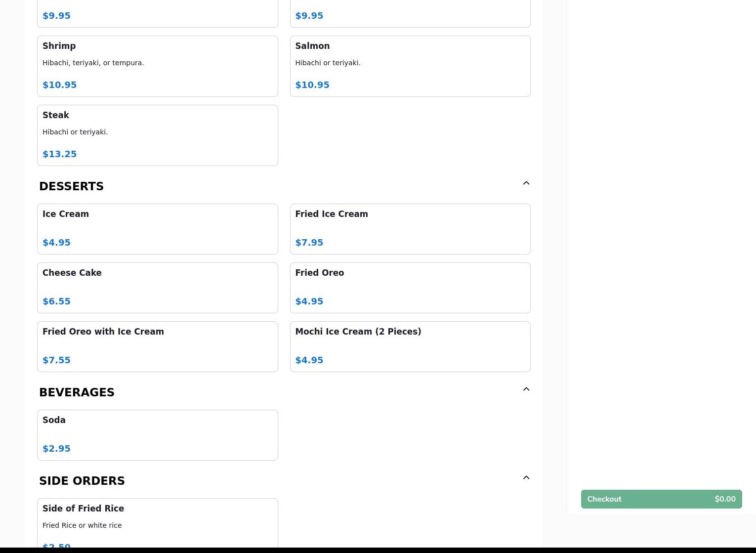The height and width of the screenshot is (553, 756).
Task: Add the Shrimp item card
Action: [x=158, y=66]
